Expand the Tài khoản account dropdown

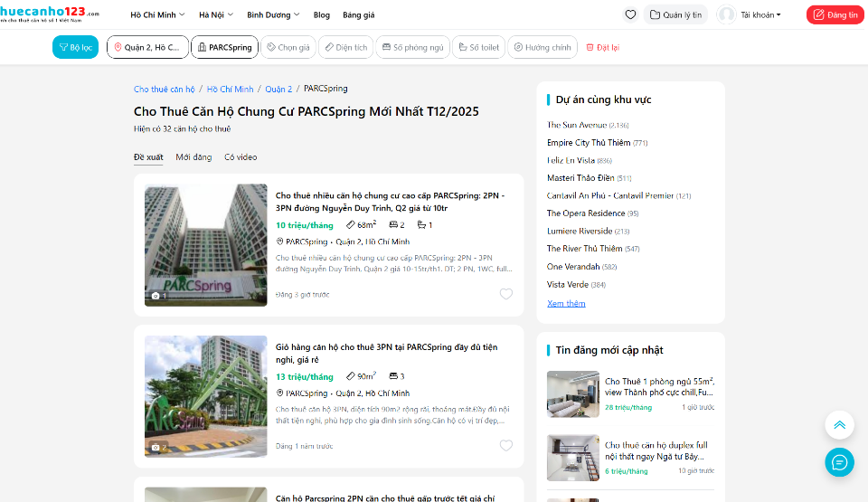760,15
